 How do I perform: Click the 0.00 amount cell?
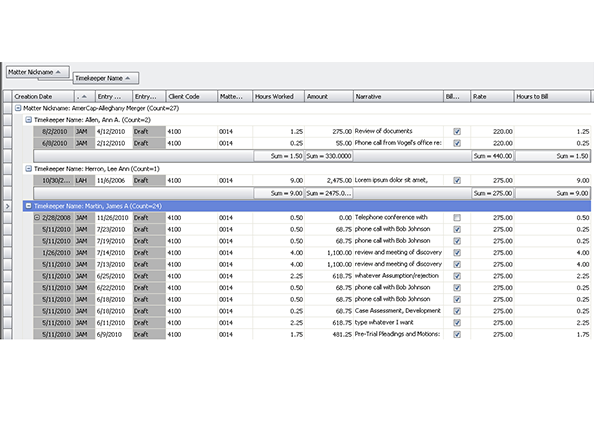click(x=329, y=218)
